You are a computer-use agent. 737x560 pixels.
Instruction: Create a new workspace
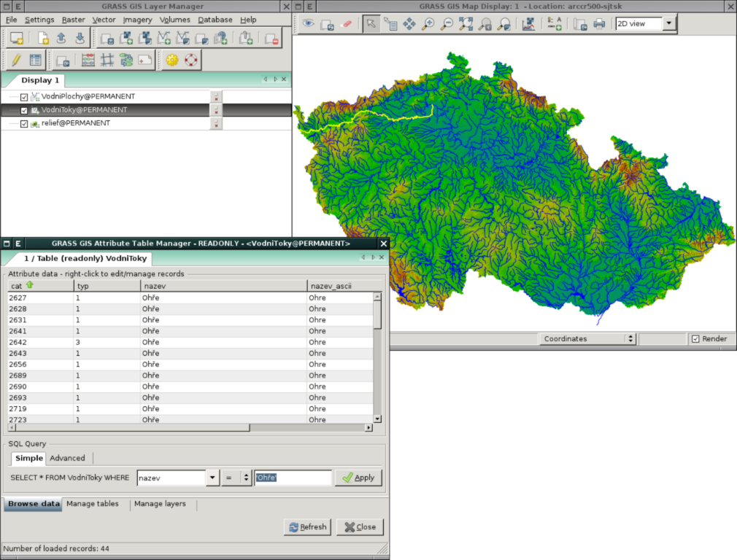(43, 39)
